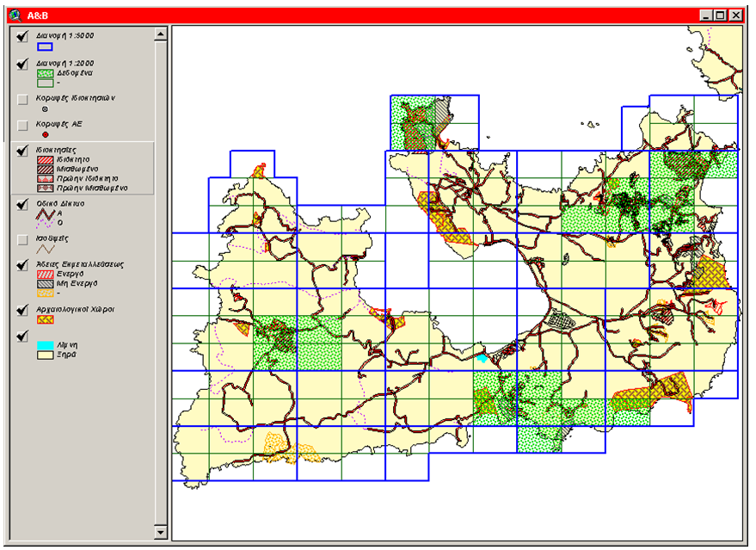Viewport: 756px width, 550px height.
Task: Click the legend scrollbar down arrow
Action: 160,532
